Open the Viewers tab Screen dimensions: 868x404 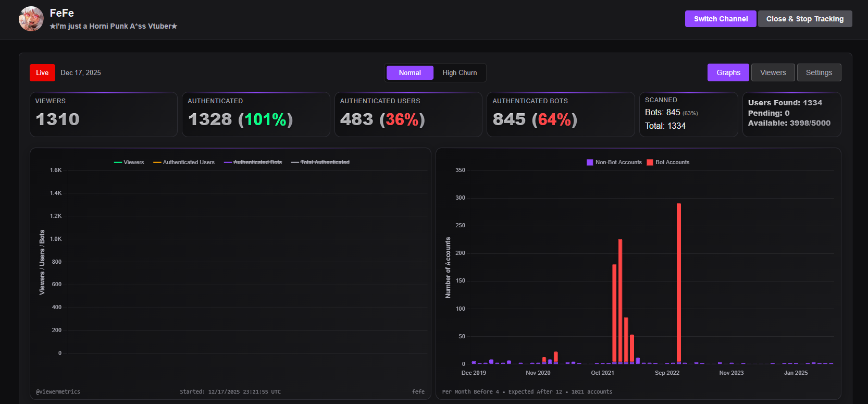point(773,72)
